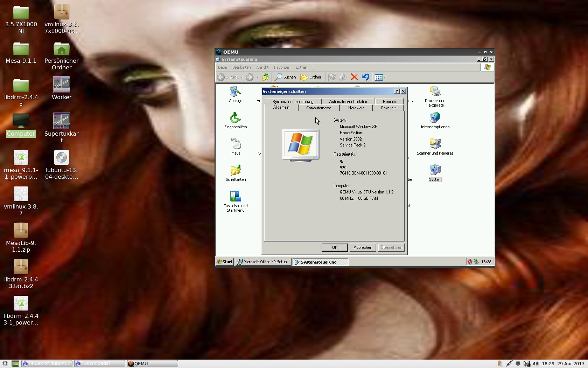Click the up-folder toolbar icon
This screenshot has width=588, height=368.
click(266, 77)
